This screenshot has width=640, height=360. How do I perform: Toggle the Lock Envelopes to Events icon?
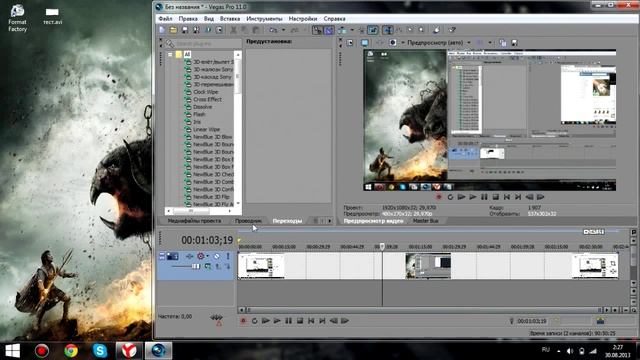tap(373, 30)
